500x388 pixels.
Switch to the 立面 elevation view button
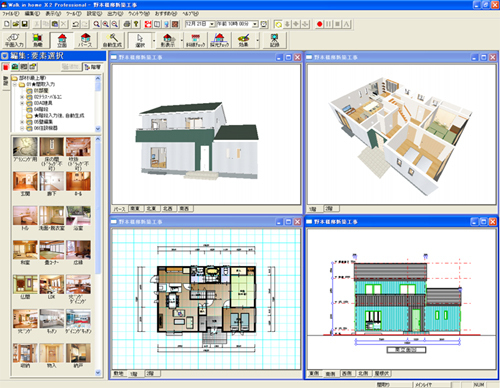62,40
